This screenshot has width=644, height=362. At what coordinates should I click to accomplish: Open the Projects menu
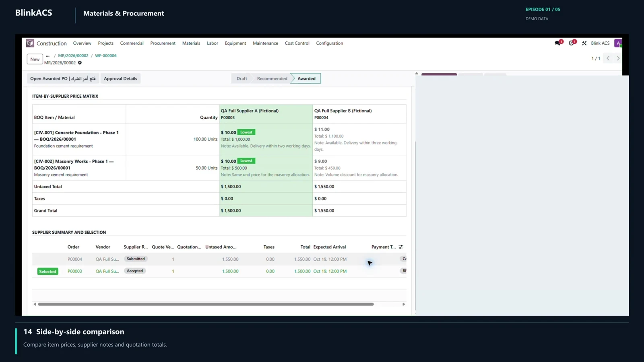[x=106, y=43]
